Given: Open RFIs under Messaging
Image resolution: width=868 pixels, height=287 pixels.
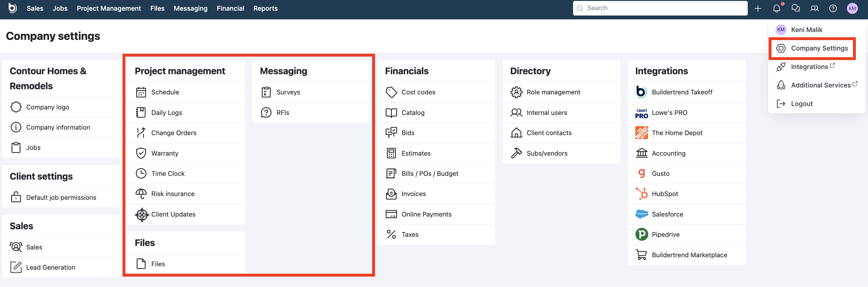Looking at the screenshot, I should [x=311, y=113].
